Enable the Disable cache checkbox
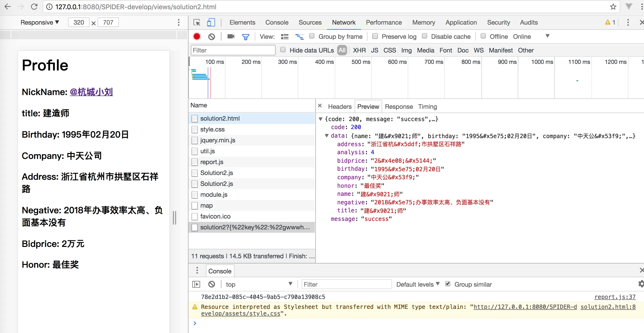Image resolution: width=644 pixels, height=333 pixels. pyautogui.click(x=424, y=36)
